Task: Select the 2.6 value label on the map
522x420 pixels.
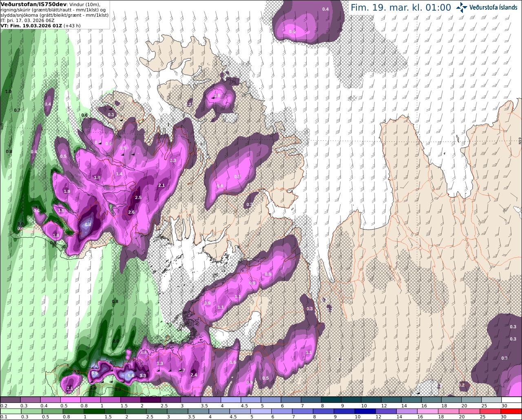Action: coord(131,212)
